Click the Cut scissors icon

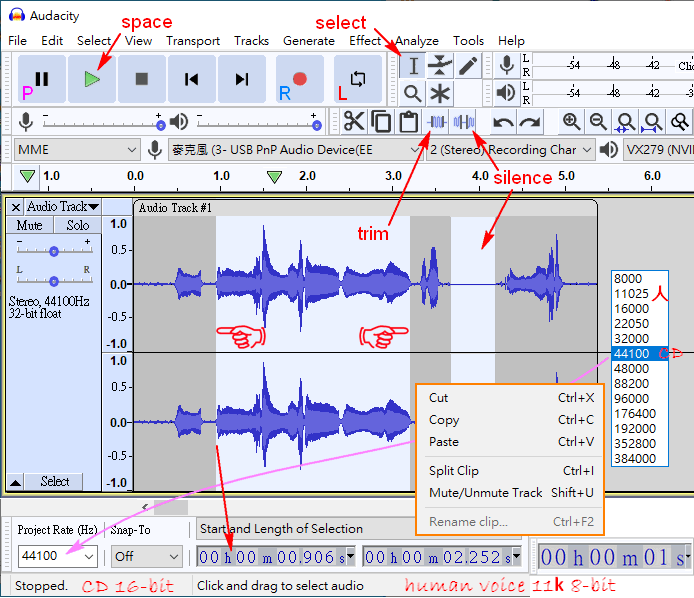(354, 122)
